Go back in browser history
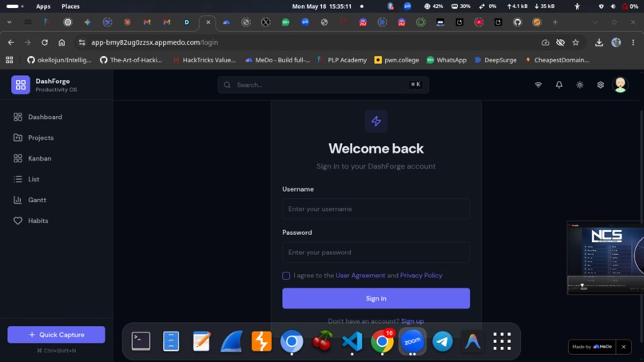 tap(10, 42)
